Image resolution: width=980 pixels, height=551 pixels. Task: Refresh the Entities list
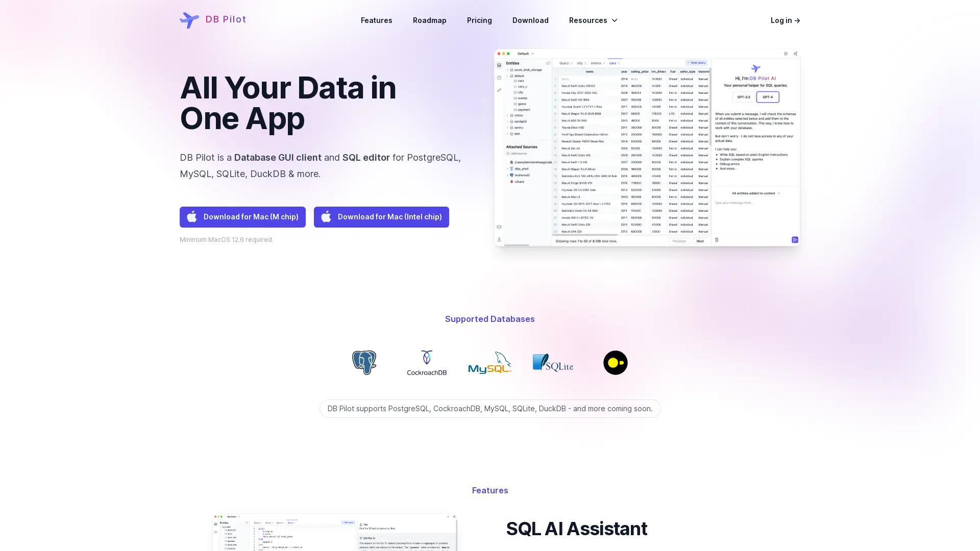coord(548,62)
